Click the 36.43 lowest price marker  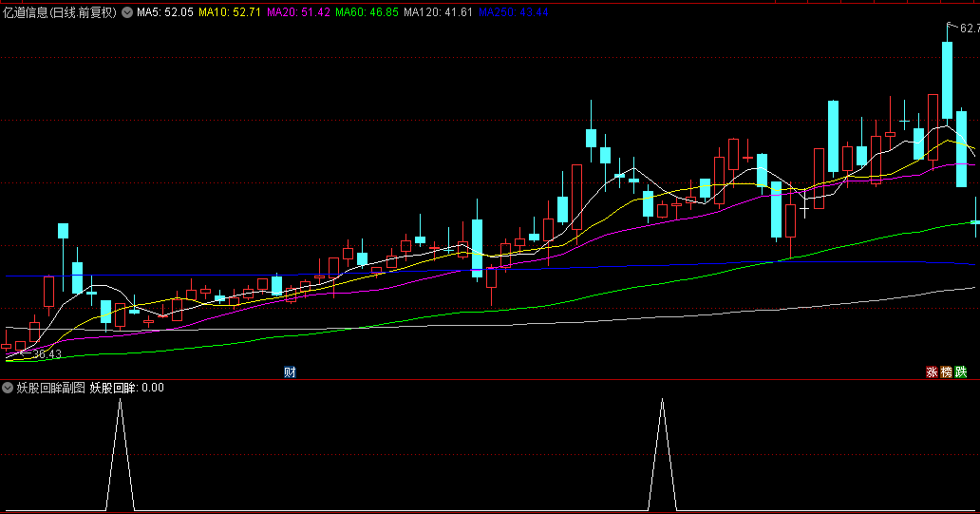[47, 354]
